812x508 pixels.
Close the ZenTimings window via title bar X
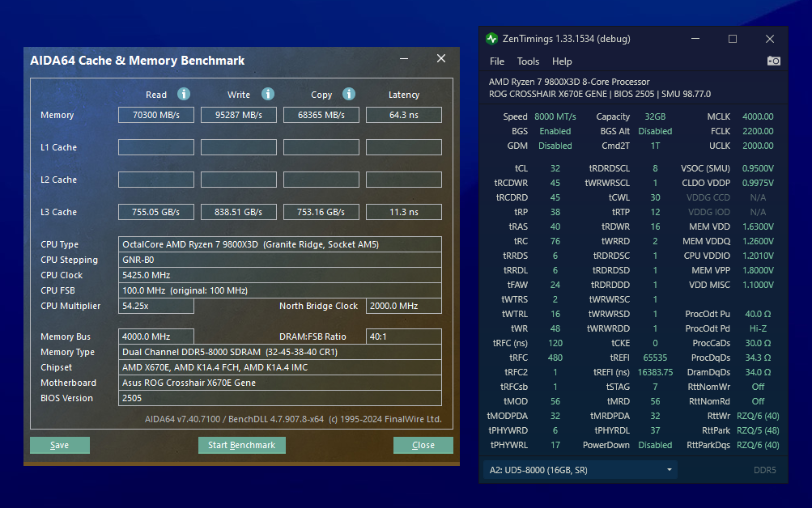[769, 39]
